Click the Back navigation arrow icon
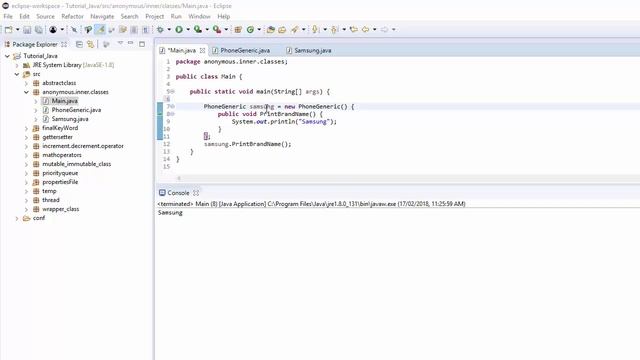This screenshot has width=640, height=360. tap(365, 29)
